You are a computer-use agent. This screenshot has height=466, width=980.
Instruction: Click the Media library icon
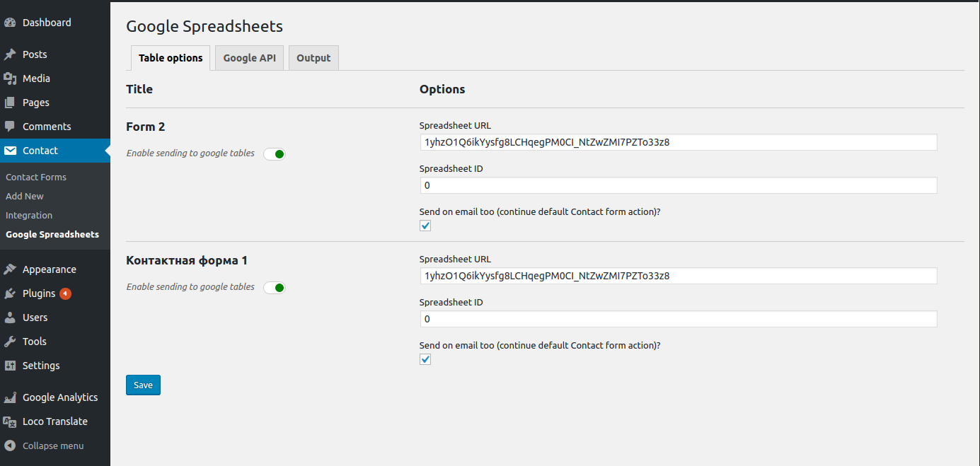point(10,78)
